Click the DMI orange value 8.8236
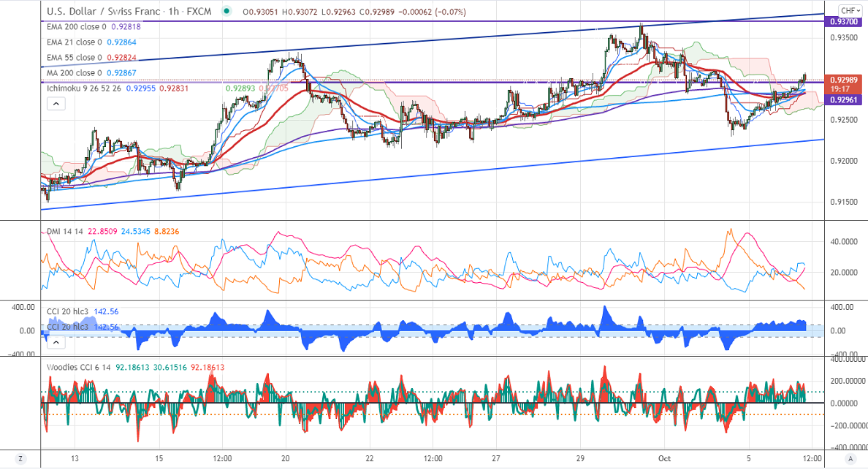The height and width of the screenshot is (470, 868). [x=167, y=232]
